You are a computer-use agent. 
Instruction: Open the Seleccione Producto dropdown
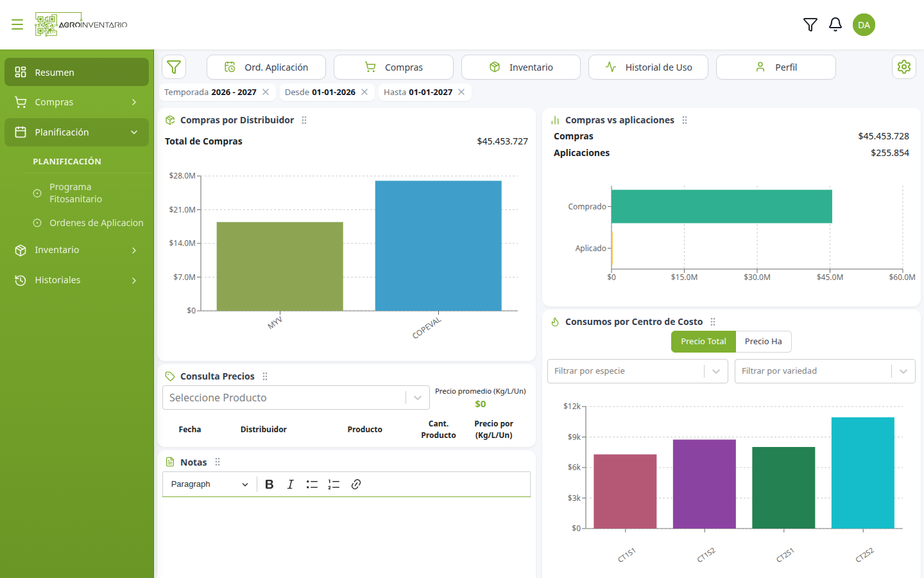tap(296, 398)
